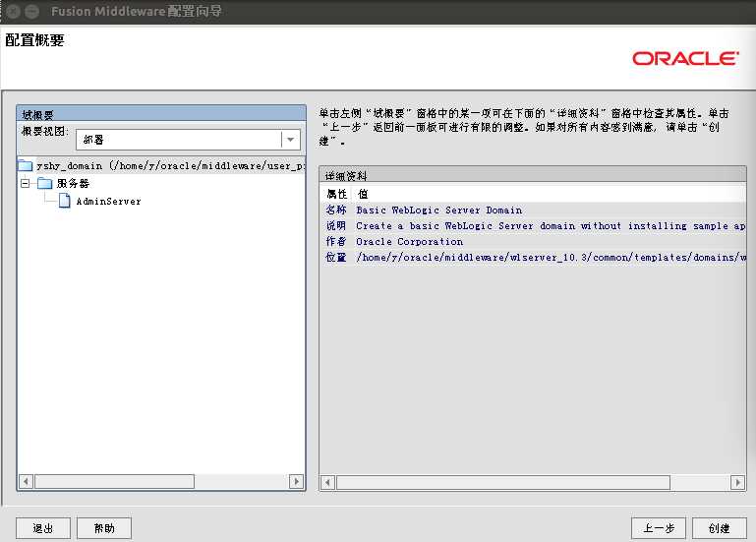Screen dimensions: 756x542
Task: Click right arrow of details pane scrollbar
Action: (737, 482)
